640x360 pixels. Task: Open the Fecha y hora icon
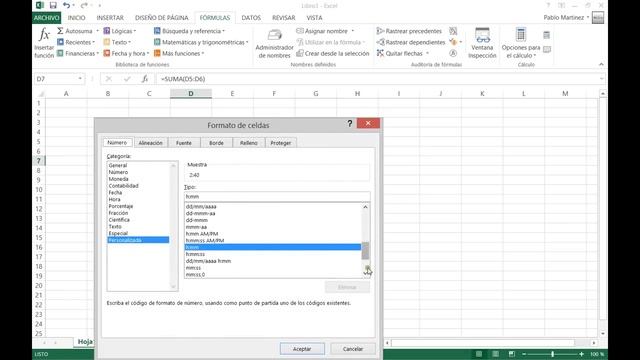point(107,53)
